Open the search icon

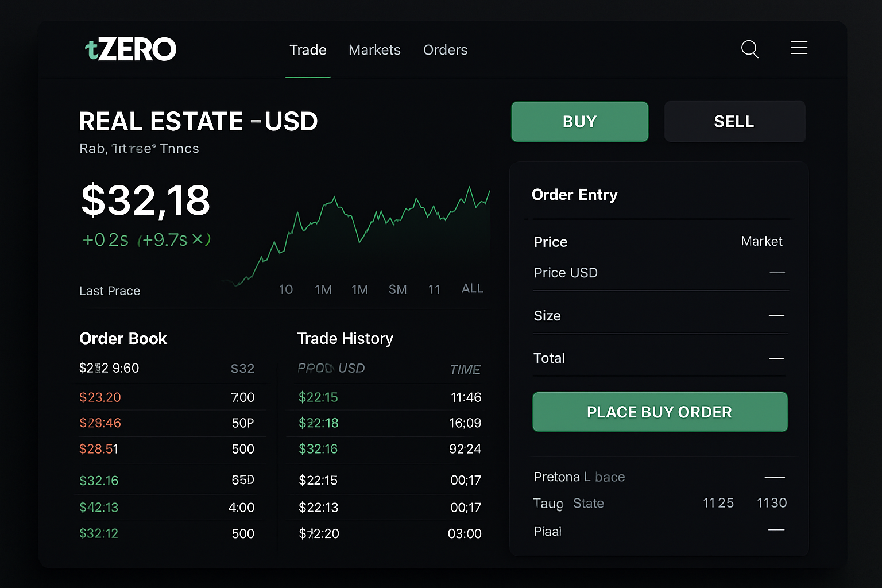coord(750,49)
